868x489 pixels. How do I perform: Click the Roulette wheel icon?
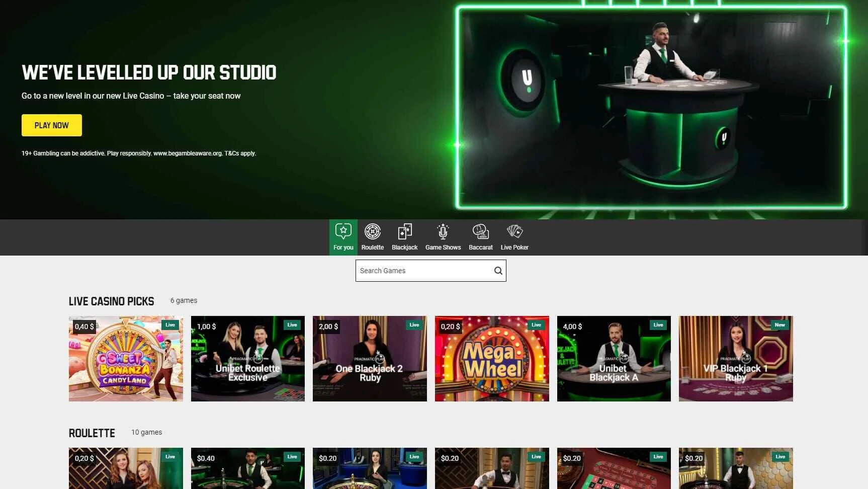(372, 231)
